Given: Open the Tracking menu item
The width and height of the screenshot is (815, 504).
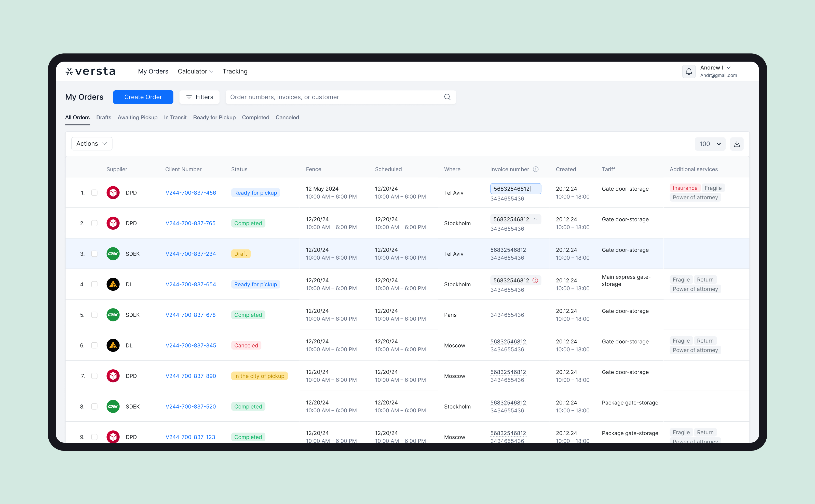Looking at the screenshot, I should click(235, 71).
